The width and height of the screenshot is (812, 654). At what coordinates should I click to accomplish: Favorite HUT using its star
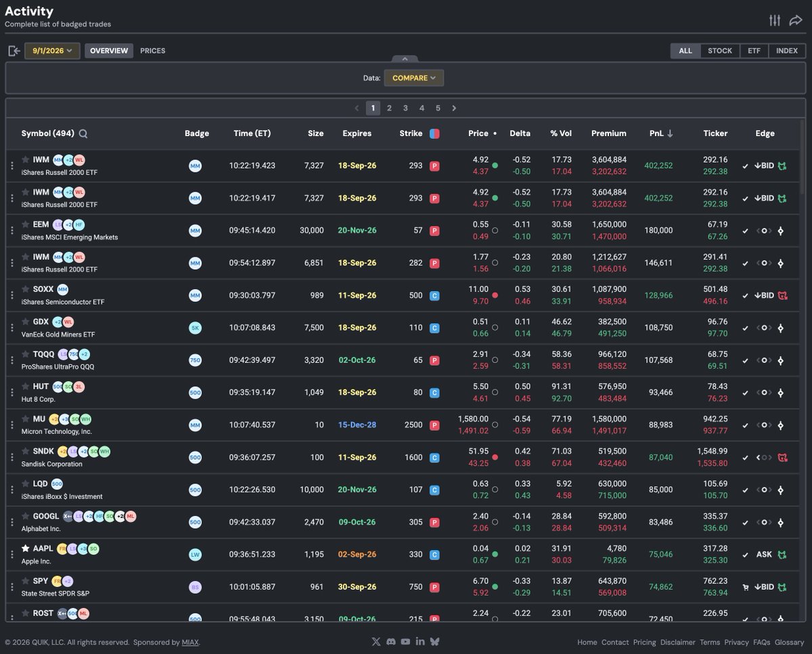[x=25, y=387]
